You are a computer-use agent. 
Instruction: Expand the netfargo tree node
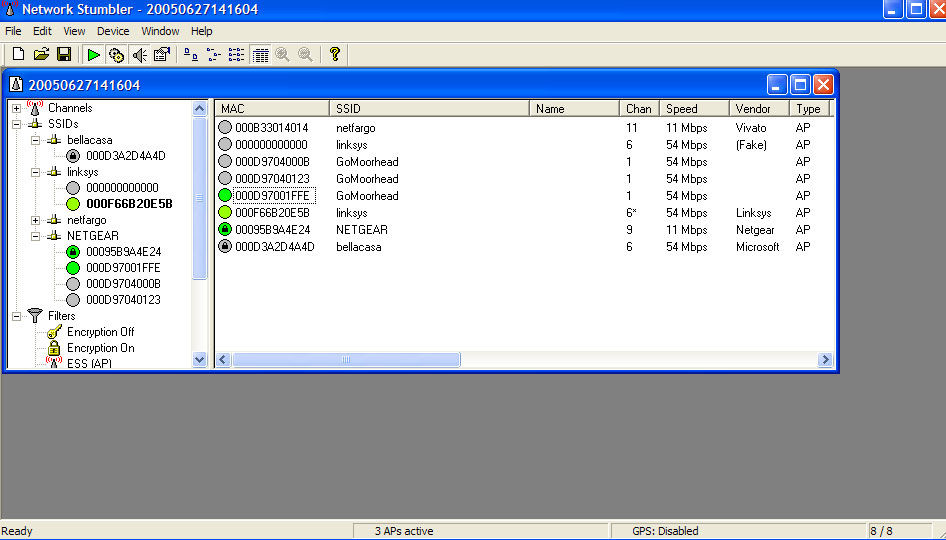click(36, 220)
